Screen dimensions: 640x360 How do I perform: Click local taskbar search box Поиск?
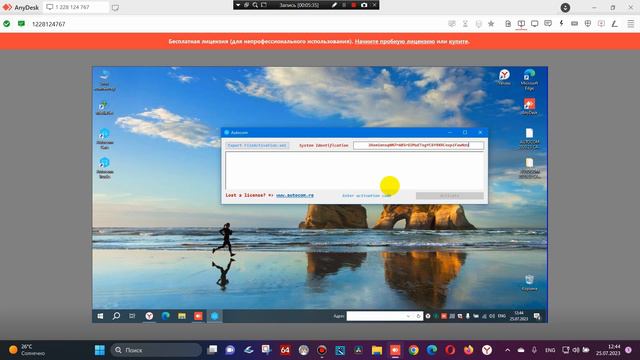(x=156, y=350)
